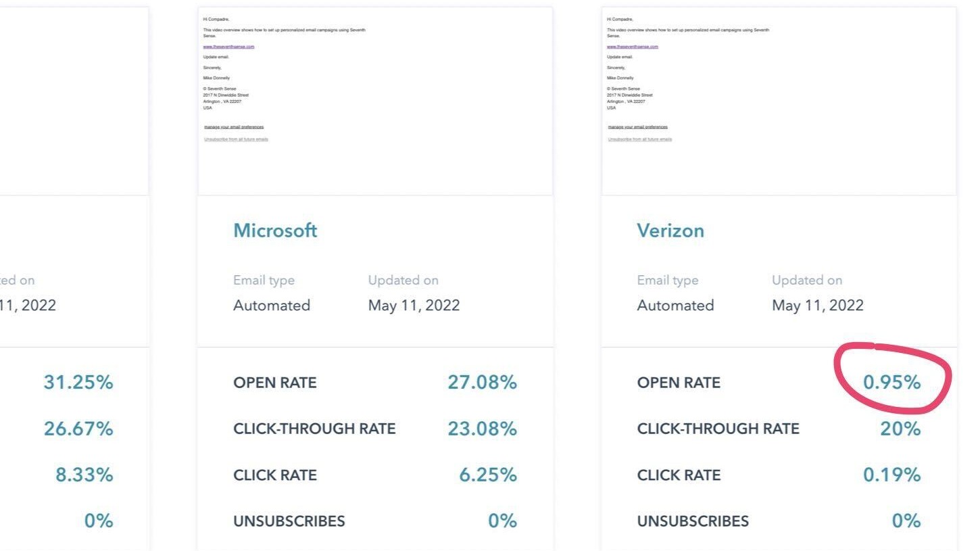Select Verizon's 0.19% click rate value
The height and width of the screenshot is (551, 980).
pos(891,475)
